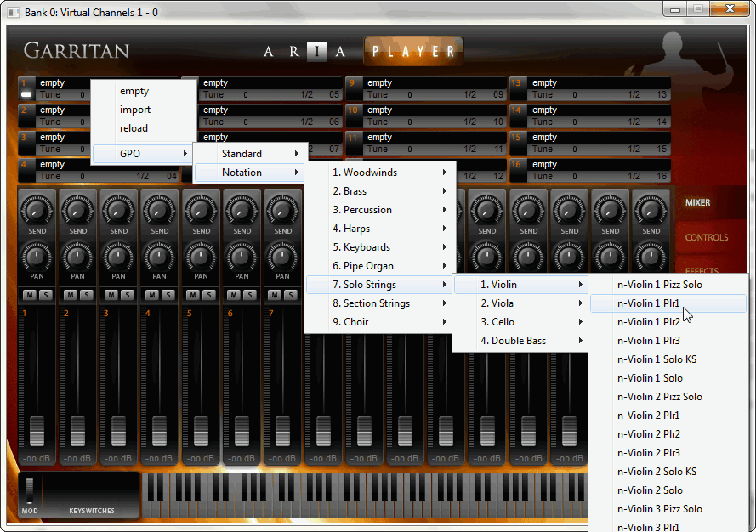Click the channel 6 PAN knob
This screenshot has width=756, height=532.
(242, 255)
